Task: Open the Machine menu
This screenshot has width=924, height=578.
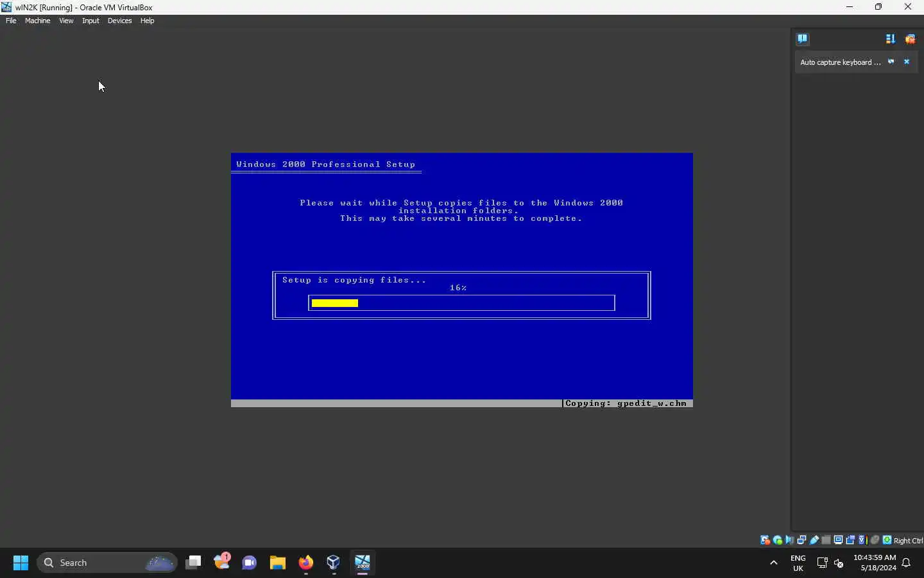Action: (x=37, y=21)
